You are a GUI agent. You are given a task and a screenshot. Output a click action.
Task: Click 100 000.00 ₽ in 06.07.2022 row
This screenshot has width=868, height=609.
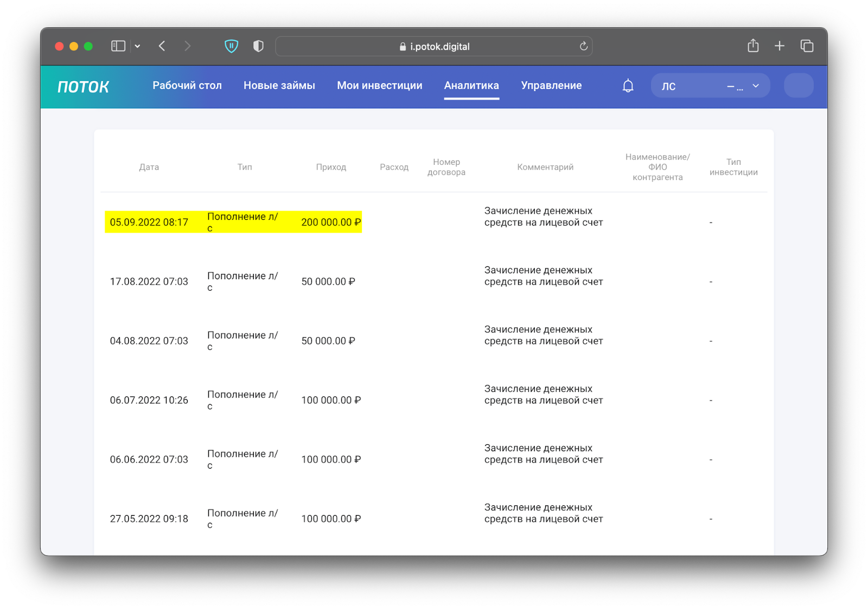(x=331, y=400)
